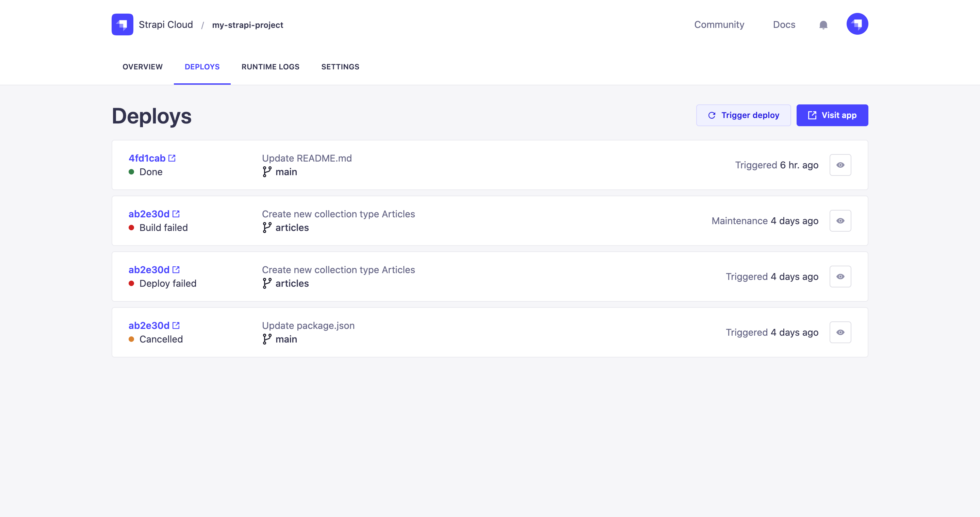Click the Strapi Cloud logo icon
The image size is (980, 517).
click(122, 24)
